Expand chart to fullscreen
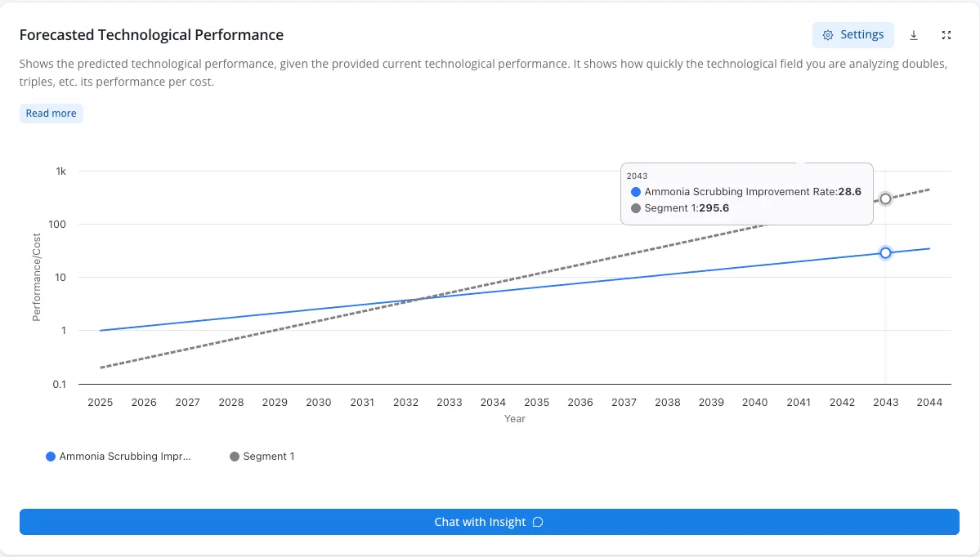 click(x=946, y=36)
